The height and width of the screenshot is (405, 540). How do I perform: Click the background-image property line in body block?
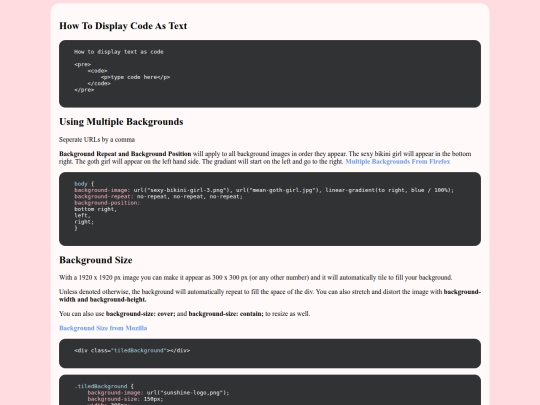point(264,190)
